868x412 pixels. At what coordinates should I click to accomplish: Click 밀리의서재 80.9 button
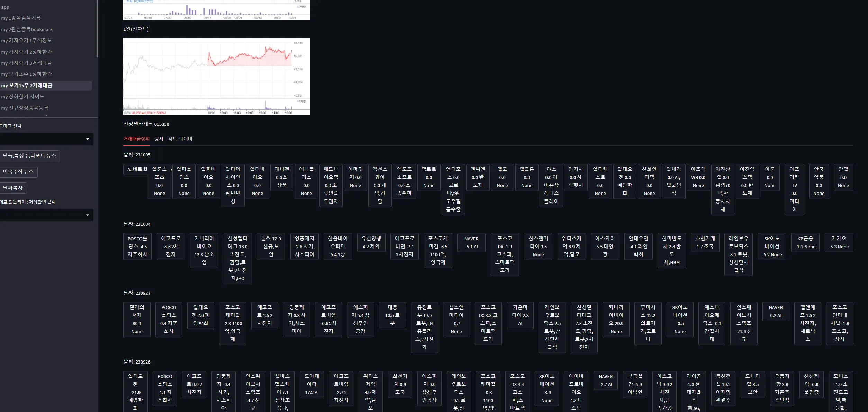click(x=137, y=320)
